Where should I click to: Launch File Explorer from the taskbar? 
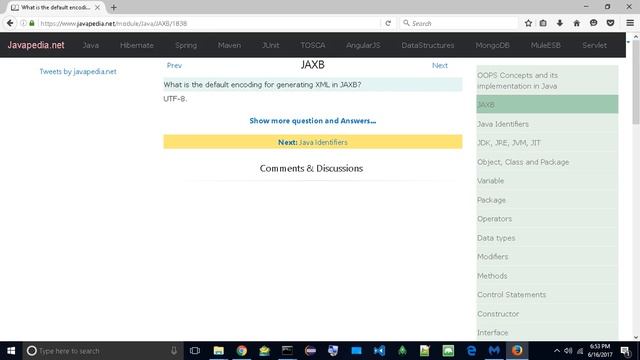[218, 351]
